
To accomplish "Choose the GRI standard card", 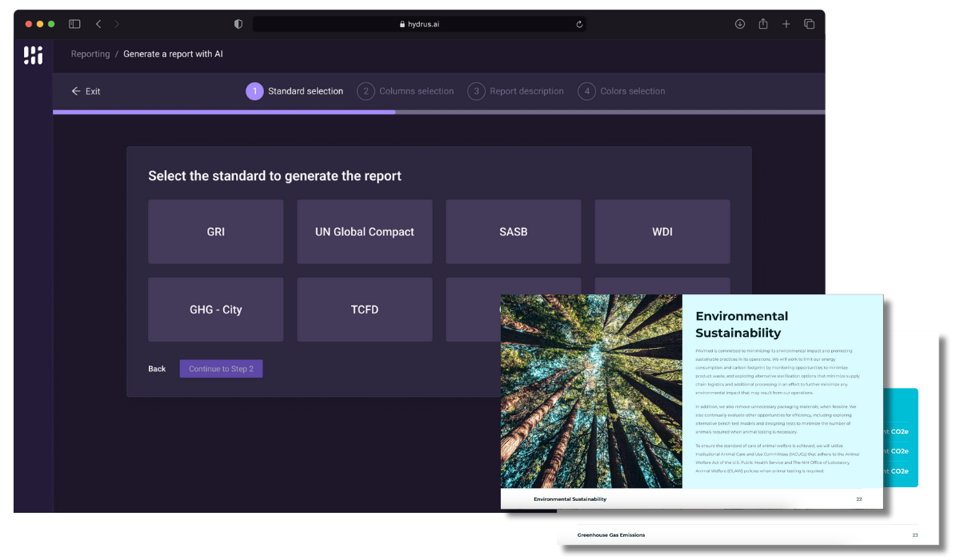I will pyautogui.click(x=215, y=231).
